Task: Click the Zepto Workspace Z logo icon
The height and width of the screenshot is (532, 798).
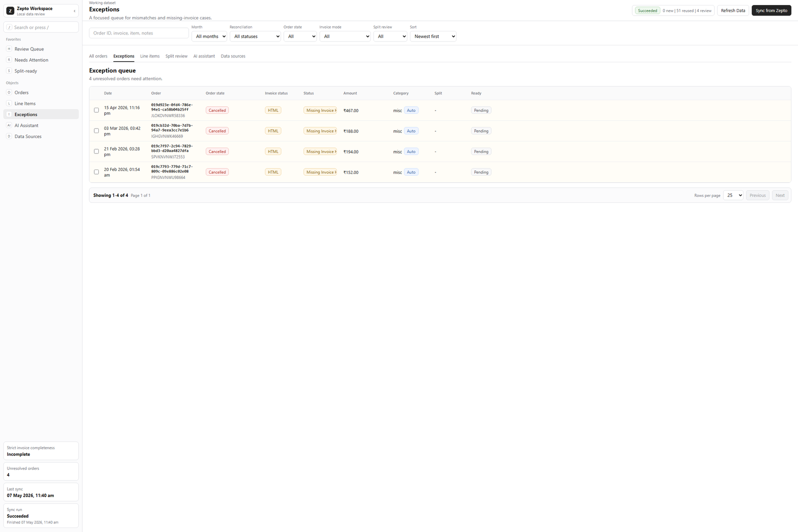Action: [x=10, y=10]
